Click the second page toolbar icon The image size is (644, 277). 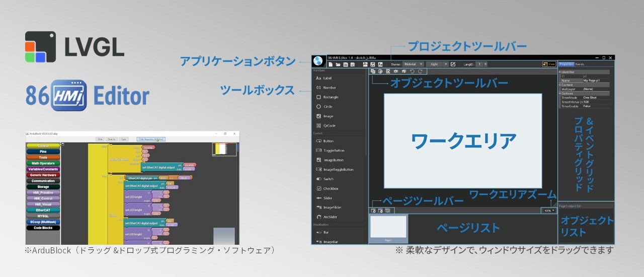pos(380,211)
